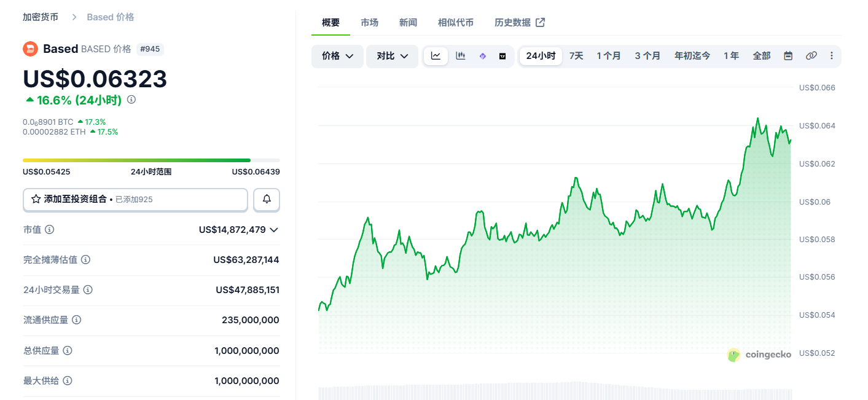Copy chart link via chain icon
This screenshot has width=868, height=400.
[x=811, y=56]
